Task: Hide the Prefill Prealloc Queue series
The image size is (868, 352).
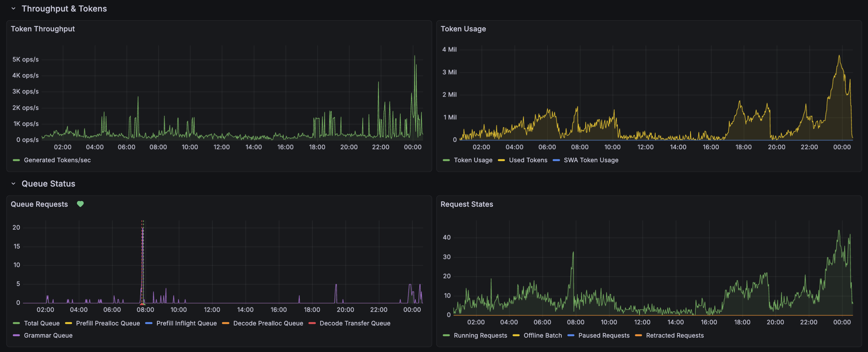Action: [108, 323]
